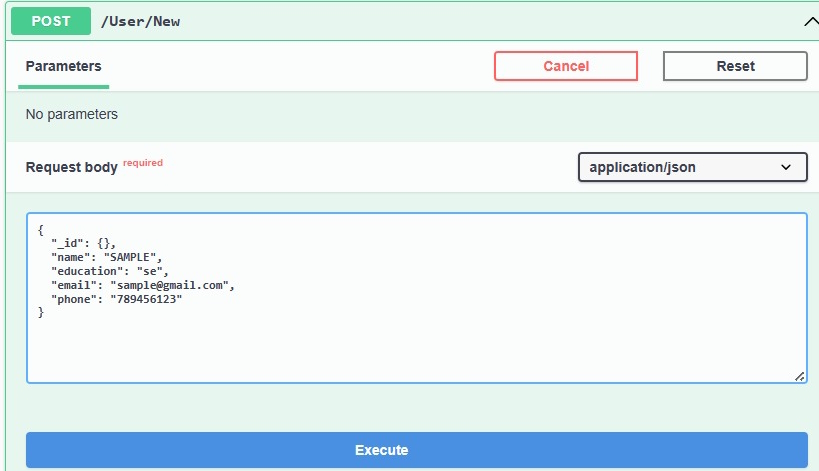Place cursor on the "_id" line
819x471 pixels.
83,243
